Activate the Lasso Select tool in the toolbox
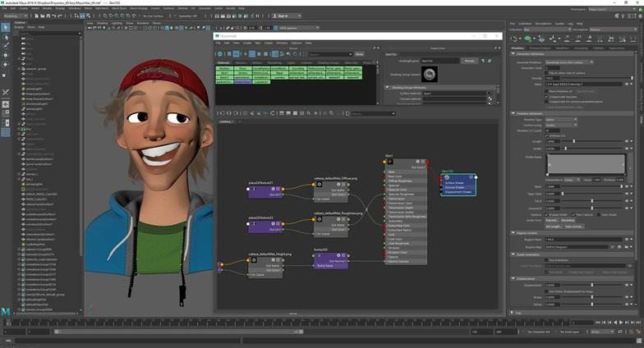Screen dimensions: 644x348 5,38
